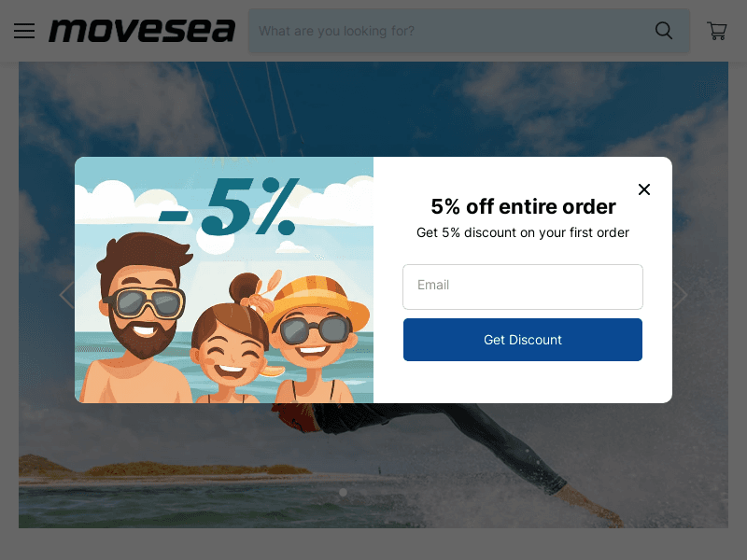747x560 pixels.
Task: Click the bearded man with sunglasses illustration
Action: [141, 317]
